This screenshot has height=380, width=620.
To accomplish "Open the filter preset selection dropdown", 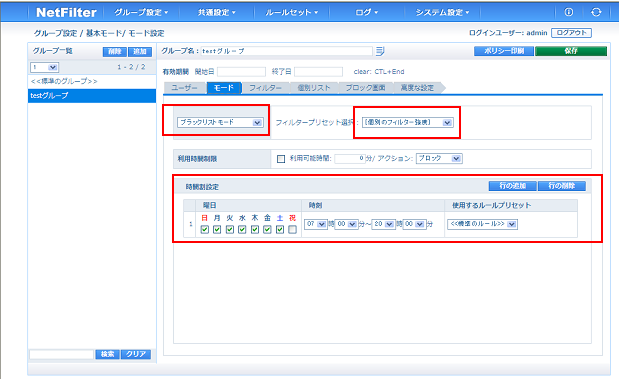I will [407, 123].
